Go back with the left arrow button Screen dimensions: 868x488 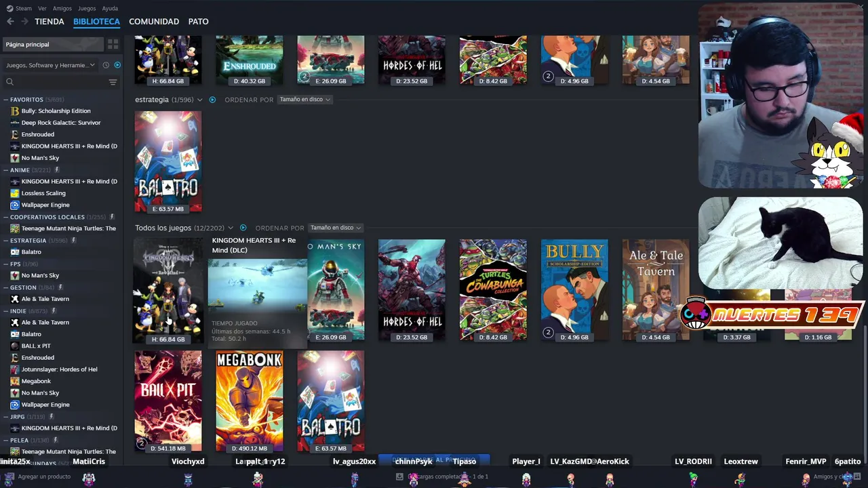(x=10, y=22)
